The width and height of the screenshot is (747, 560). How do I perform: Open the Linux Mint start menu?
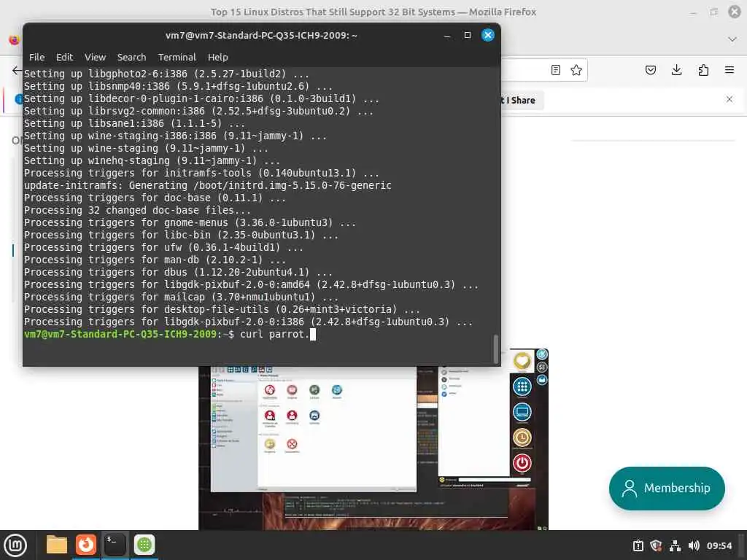[x=15, y=545]
